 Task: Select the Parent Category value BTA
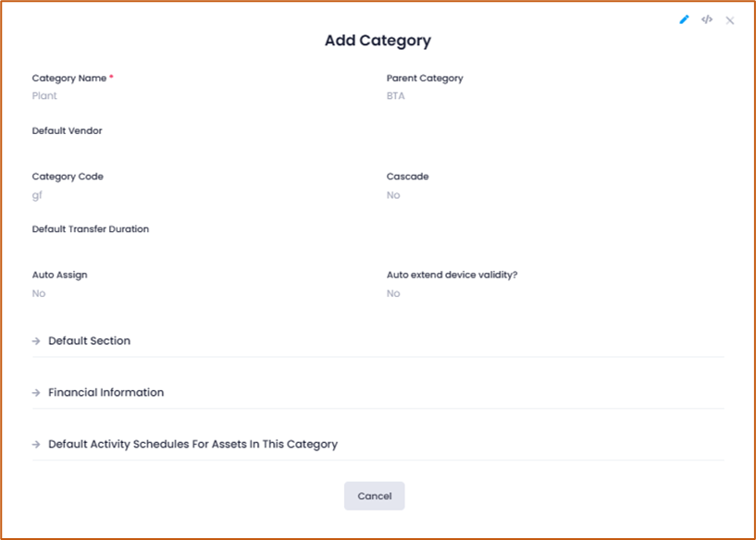point(395,96)
